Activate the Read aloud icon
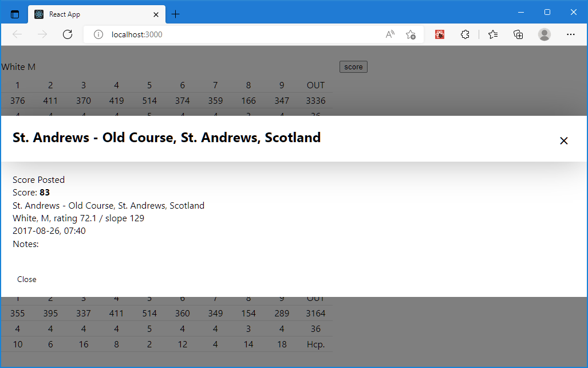 (x=390, y=34)
